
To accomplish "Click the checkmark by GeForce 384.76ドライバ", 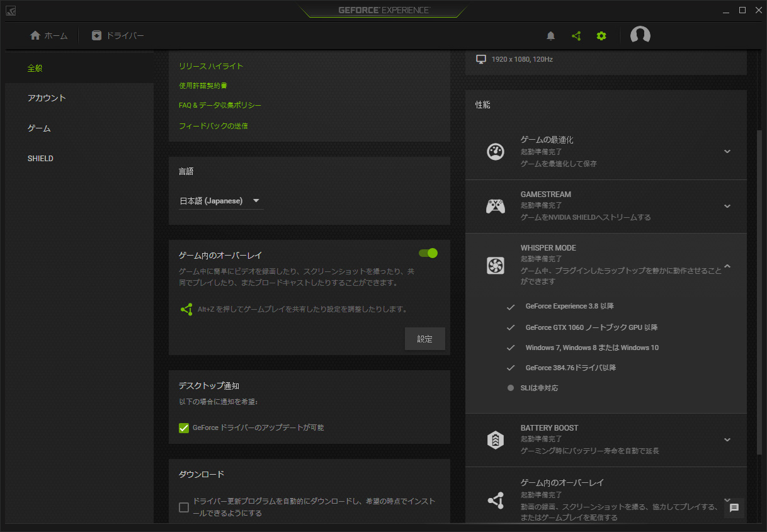I will tap(511, 368).
